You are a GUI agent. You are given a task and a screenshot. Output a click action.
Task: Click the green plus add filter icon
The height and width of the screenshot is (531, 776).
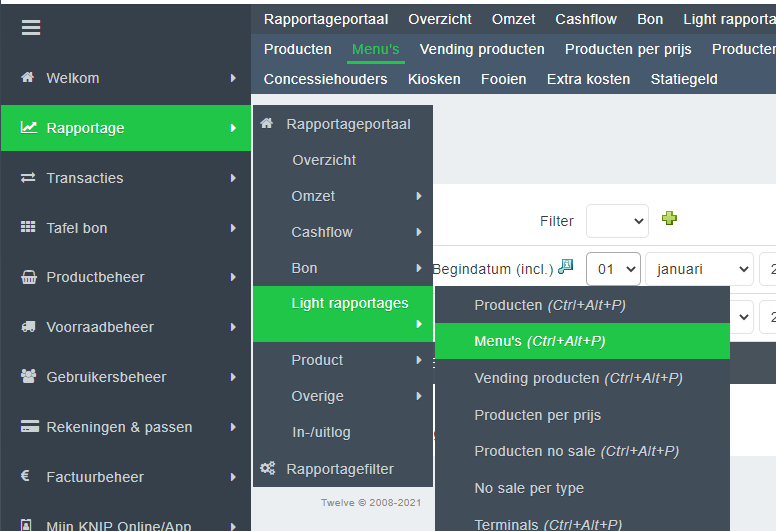coord(670,219)
